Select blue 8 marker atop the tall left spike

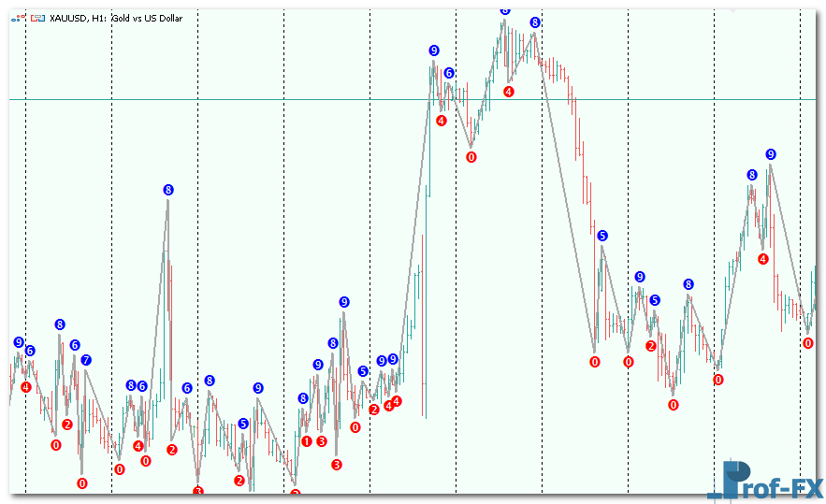pos(168,190)
